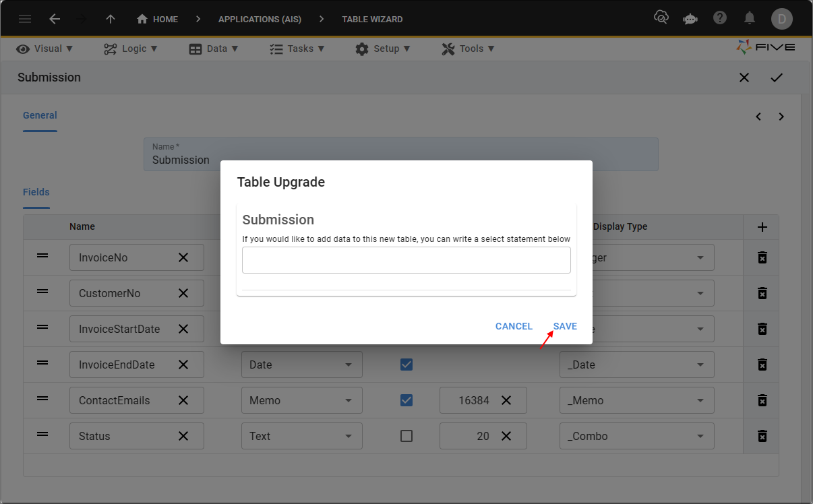Image resolution: width=813 pixels, height=504 pixels.
Task: Clear the ContactEmails name field
Action: [x=183, y=400]
